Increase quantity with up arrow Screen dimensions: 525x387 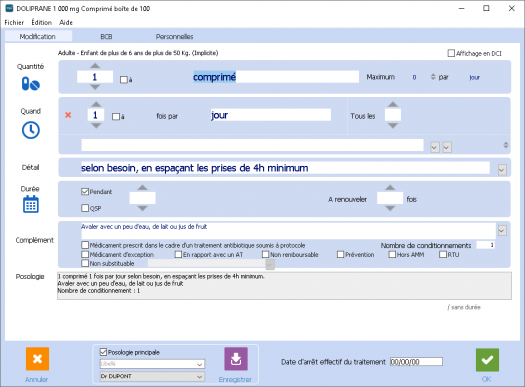click(x=95, y=66)
